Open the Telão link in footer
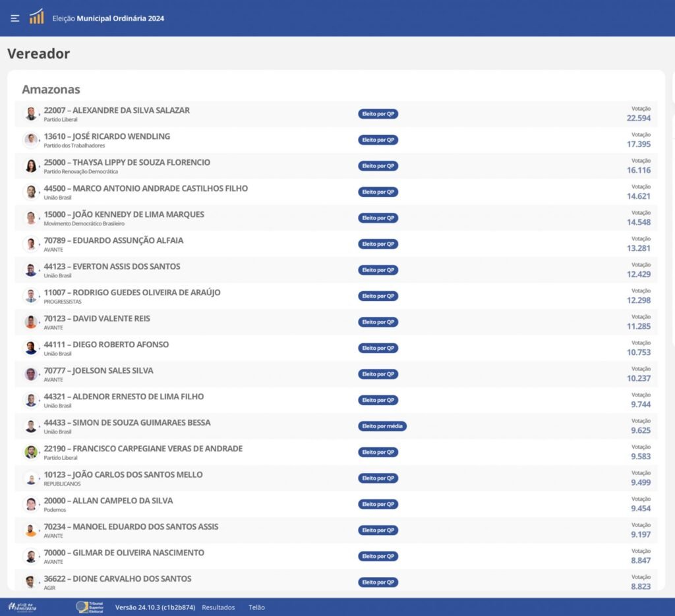The height and width of the screenshot is (616, 675). pos(256,607)
